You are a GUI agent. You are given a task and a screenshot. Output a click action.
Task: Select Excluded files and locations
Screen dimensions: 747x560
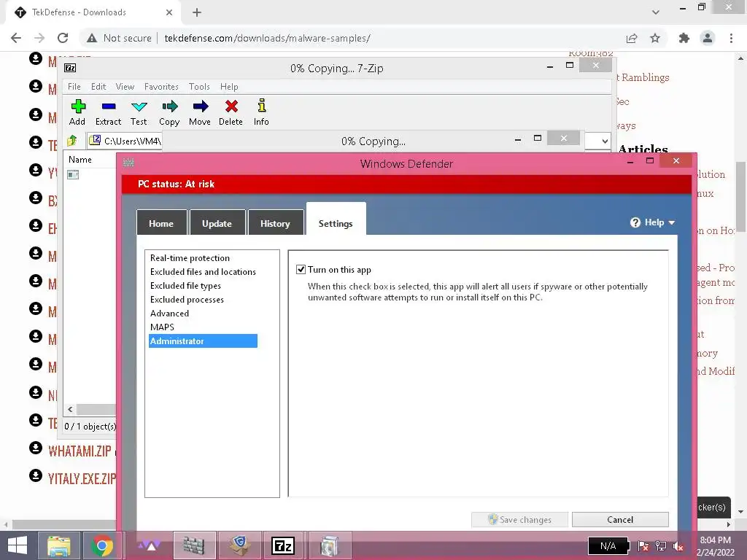point(203,272)
